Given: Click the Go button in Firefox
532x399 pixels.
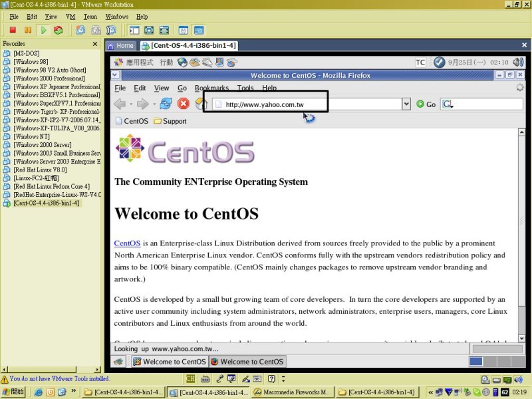Looking at the screenshot, I should [426, 104].
